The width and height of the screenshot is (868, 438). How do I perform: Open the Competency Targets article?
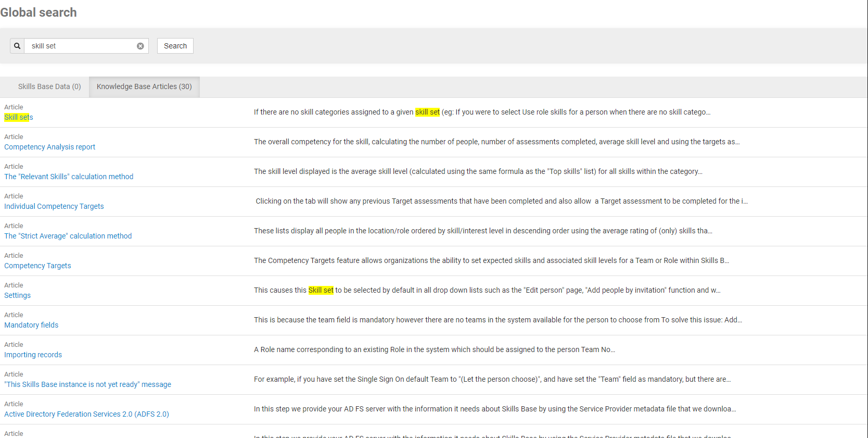click(x=37, y=266)
